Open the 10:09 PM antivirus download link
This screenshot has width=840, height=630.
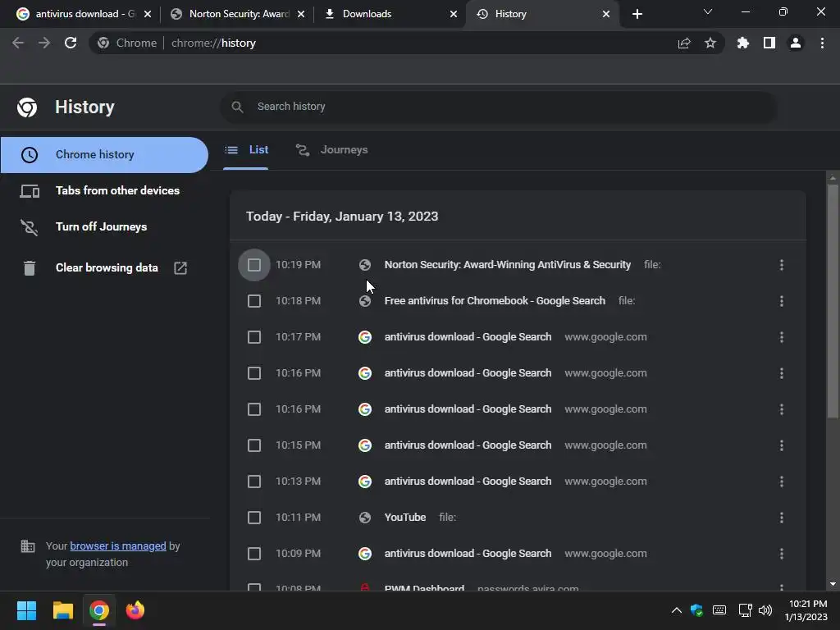[468, 554]
